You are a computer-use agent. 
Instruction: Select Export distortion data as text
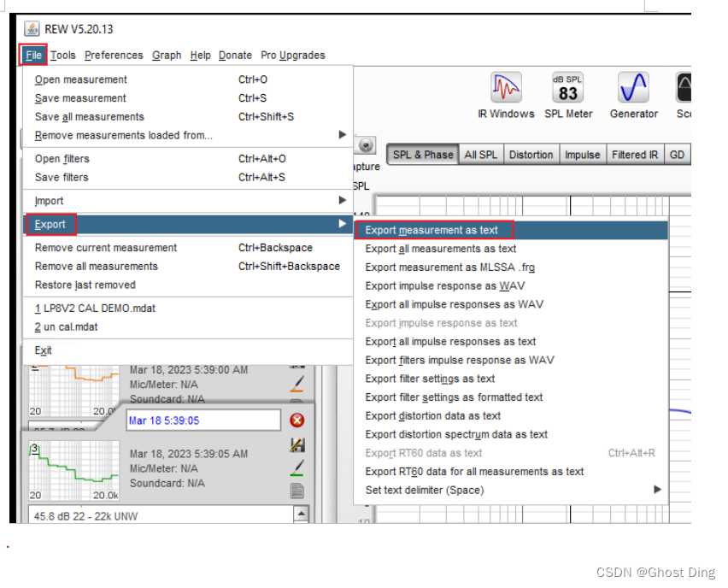coord(511,415)
